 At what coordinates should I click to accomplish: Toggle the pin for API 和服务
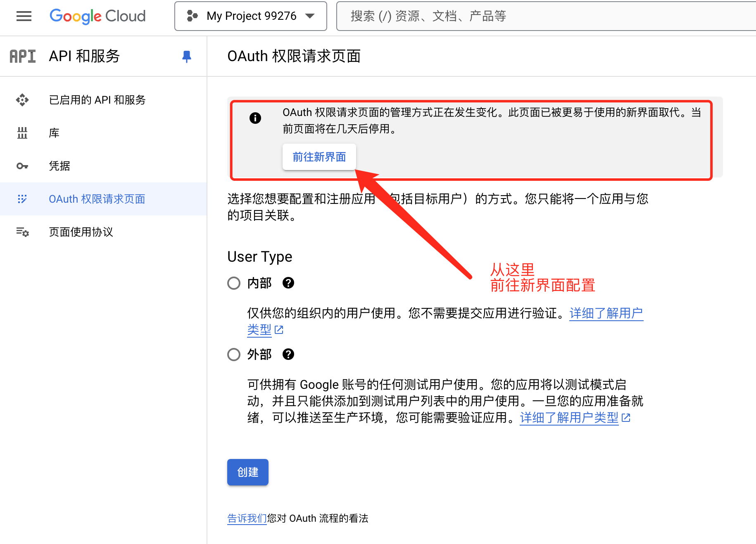point(187,56)
